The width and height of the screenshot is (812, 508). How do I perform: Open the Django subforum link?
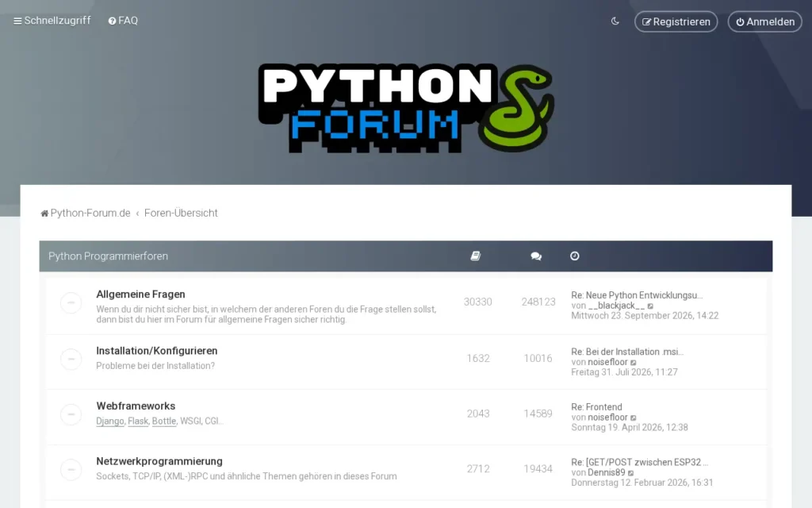109,421
